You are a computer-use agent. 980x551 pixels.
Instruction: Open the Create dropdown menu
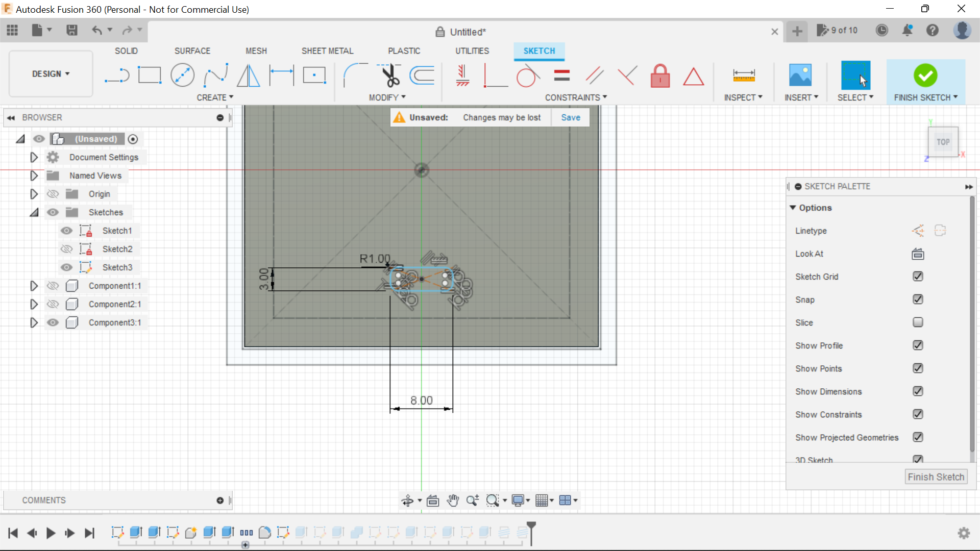pos(215,97)
